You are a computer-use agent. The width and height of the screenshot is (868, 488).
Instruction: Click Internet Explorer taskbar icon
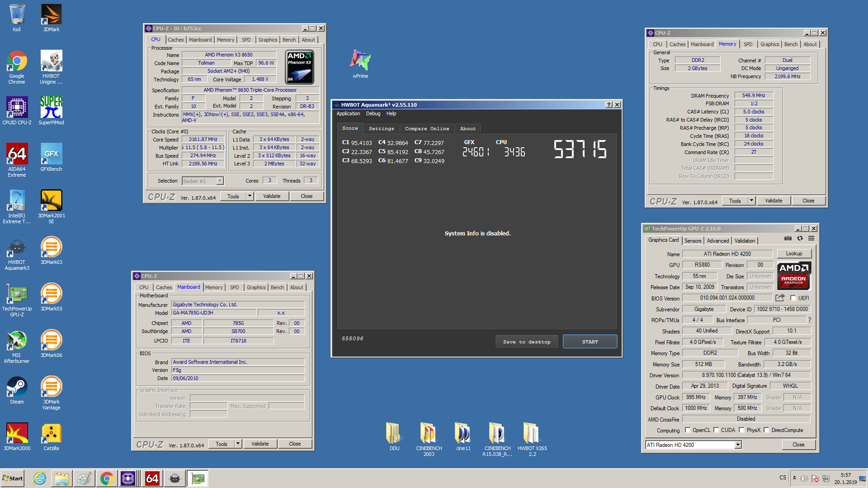pyautogui.click(x=40, y=479)
